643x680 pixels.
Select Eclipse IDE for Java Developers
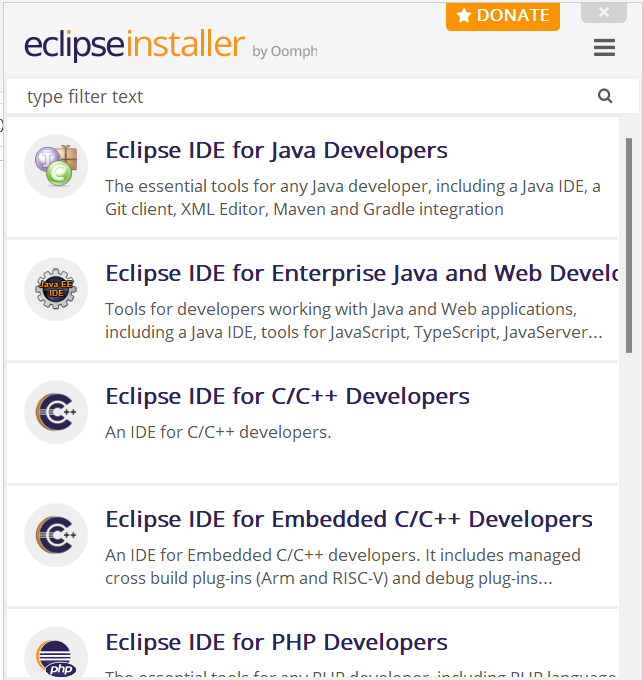tap(313, 177)
